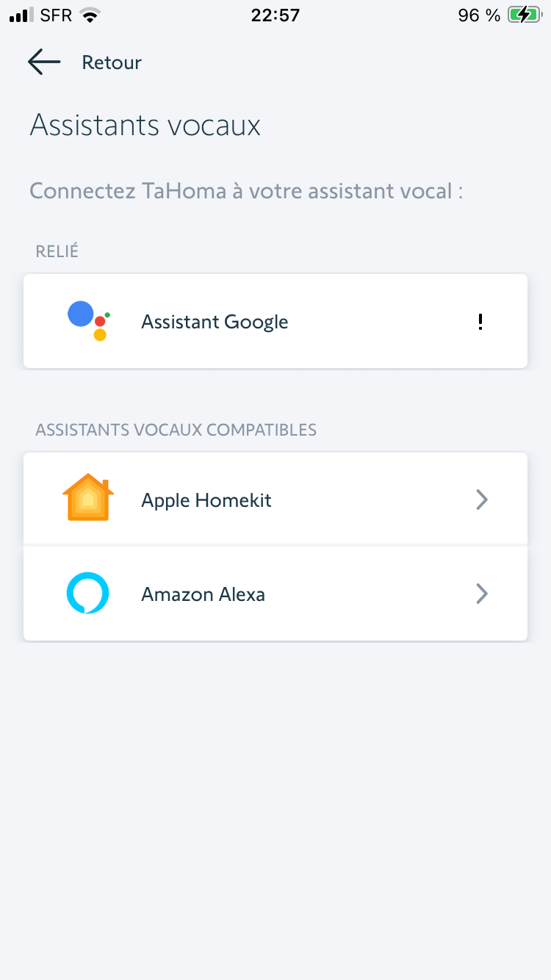Tap the SFR carrier name
Image resolution: width=551 pixels, height=980 pixels.
point(56,15)
